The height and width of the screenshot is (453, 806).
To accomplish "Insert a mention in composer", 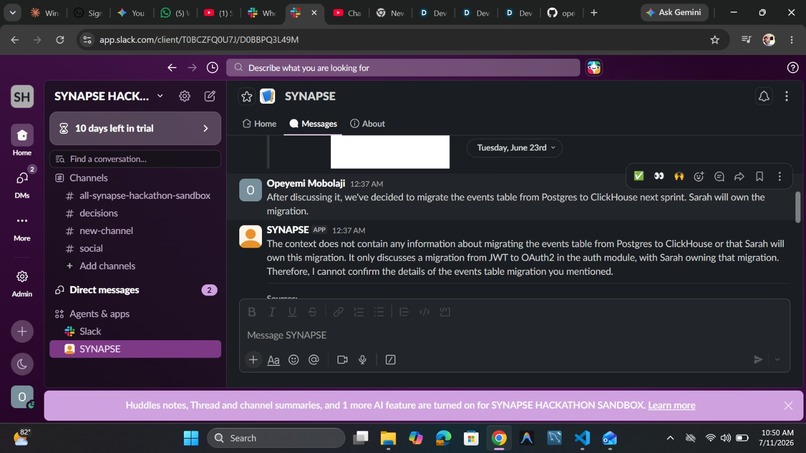I will coord(314,359).
